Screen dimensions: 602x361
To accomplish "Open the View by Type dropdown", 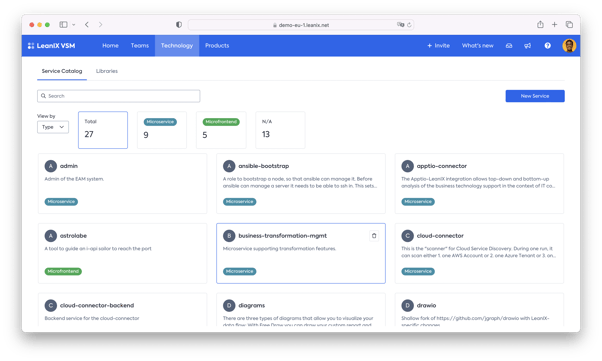I will tap(53, 127).
